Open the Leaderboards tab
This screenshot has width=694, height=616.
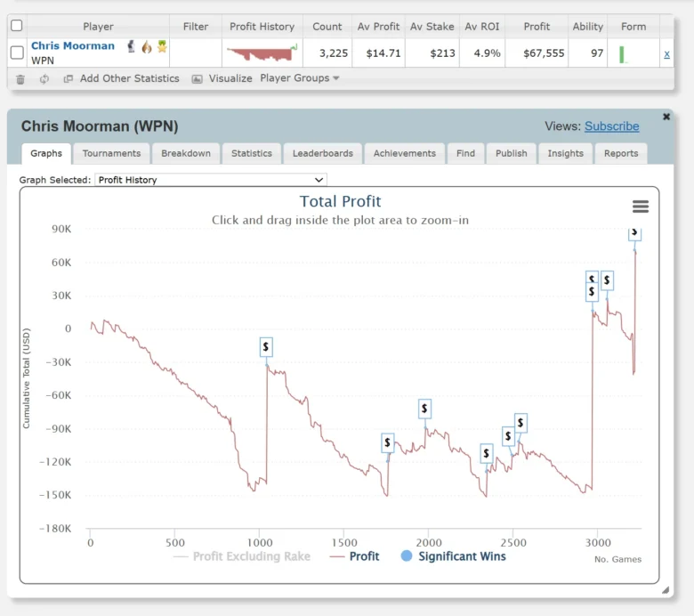(x=322, y=153)
